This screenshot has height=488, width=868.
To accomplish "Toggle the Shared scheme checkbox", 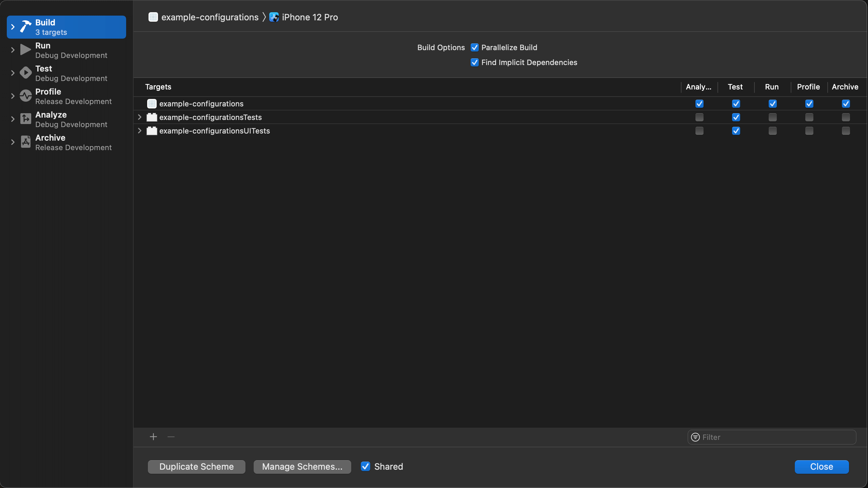I will (366, 467).
